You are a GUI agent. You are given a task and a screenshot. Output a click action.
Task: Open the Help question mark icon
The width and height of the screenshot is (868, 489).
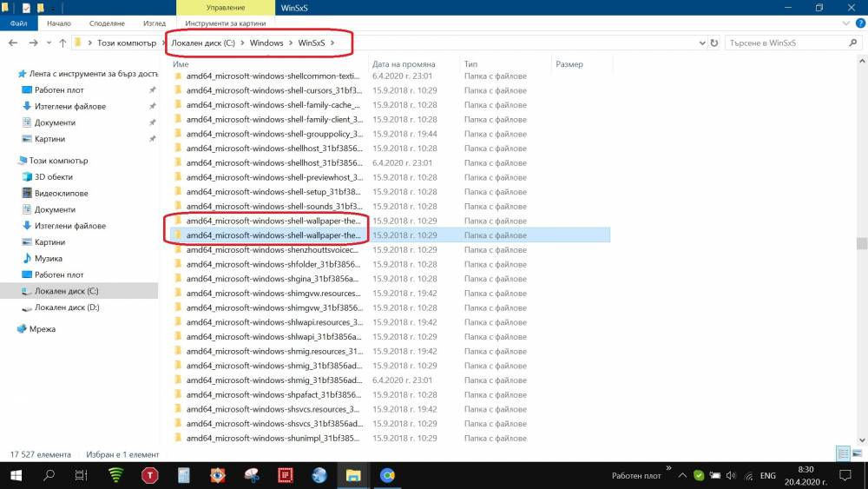click(860, 23)
